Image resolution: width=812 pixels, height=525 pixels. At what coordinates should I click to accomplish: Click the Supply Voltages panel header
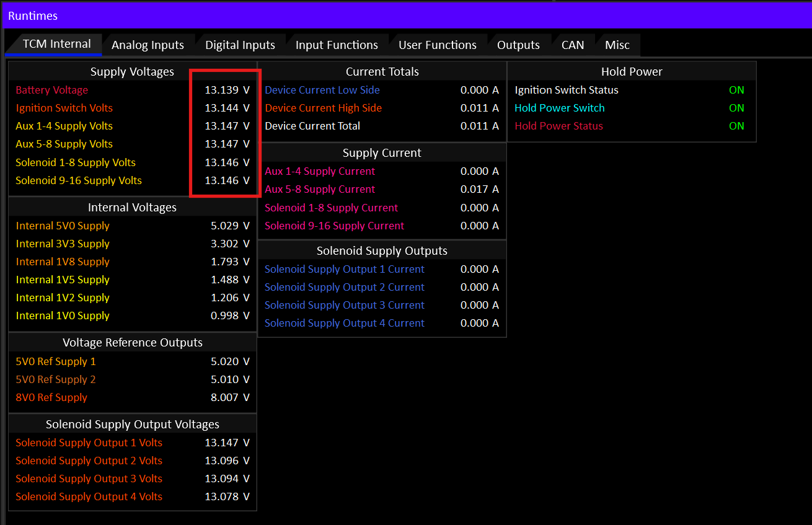coord(133,72)
